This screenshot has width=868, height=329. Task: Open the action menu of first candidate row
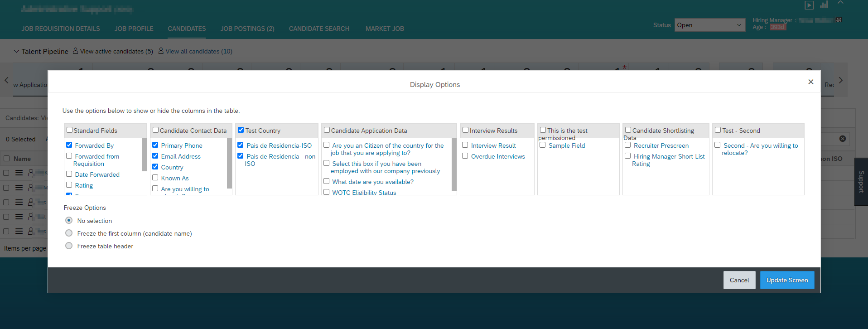19,173
